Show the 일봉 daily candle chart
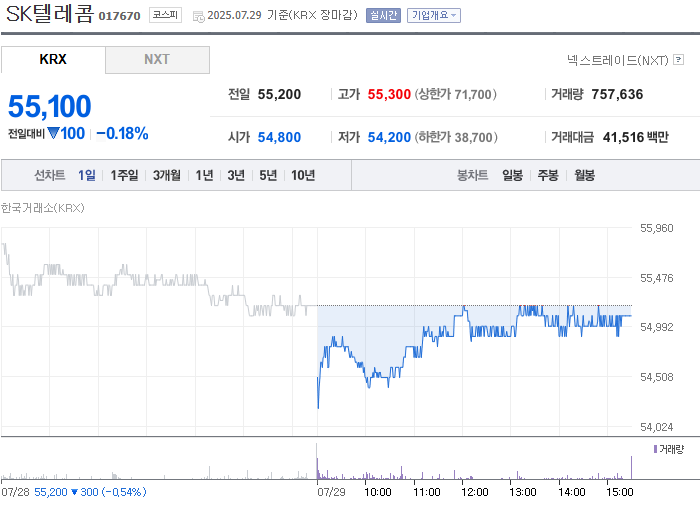The image size is (700, 505). pos(512,175)
